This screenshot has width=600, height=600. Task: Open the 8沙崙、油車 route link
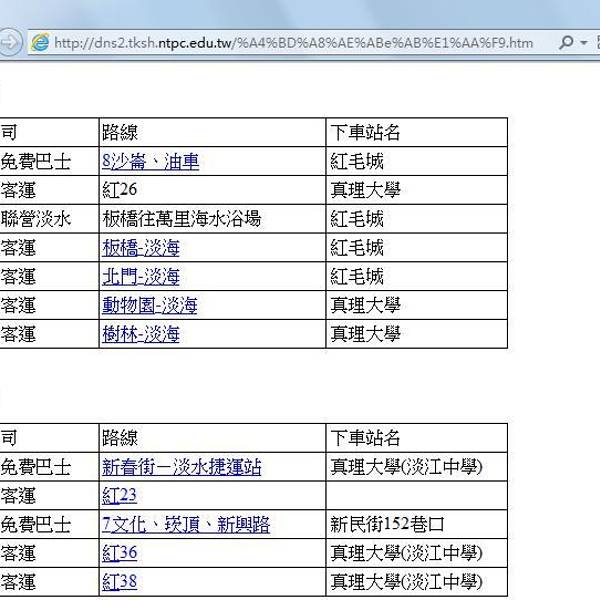(x=150, y=161)
